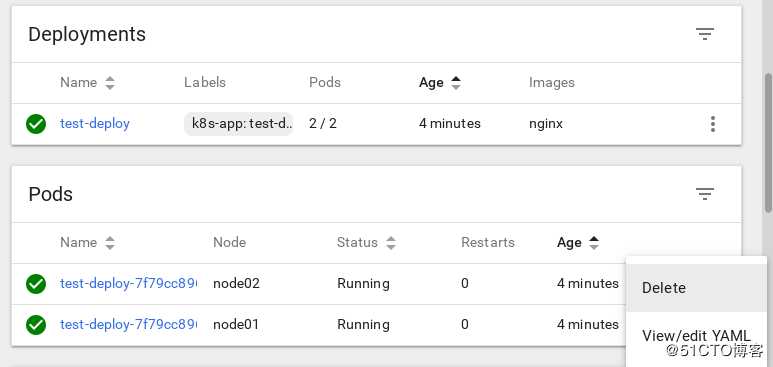Click the Images column header in Deployments

pyautogui.click(x=552, y=82)
